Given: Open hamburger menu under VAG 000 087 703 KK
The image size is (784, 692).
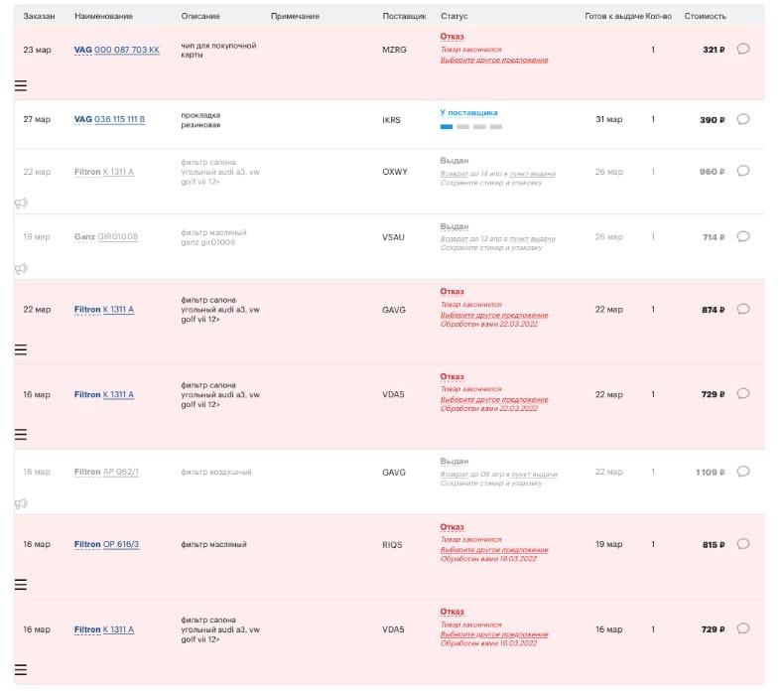Looking at the screenshot, I should tap(21, 85).
